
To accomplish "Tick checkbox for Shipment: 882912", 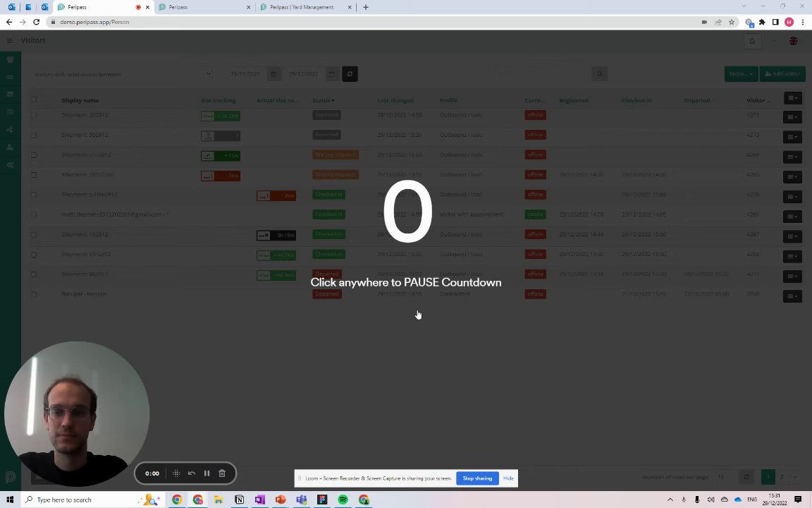I will tap(34, 274).
